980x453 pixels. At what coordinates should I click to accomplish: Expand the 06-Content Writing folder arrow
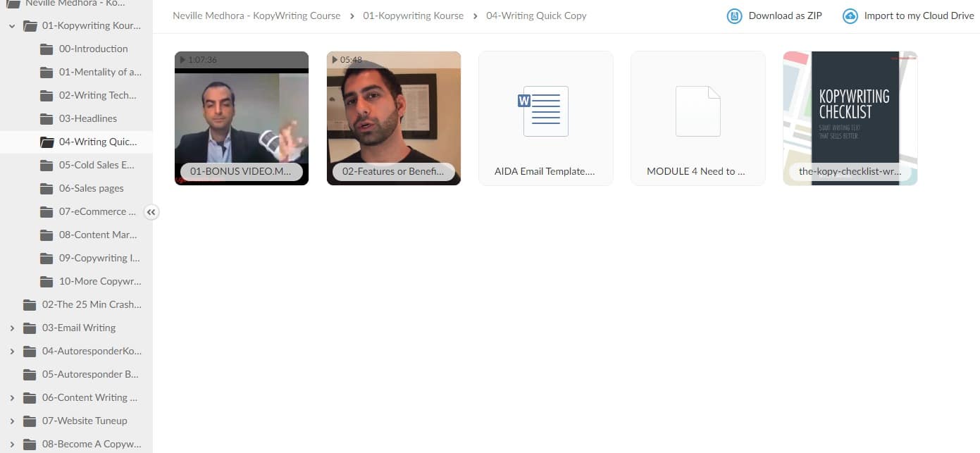point(12,397)
